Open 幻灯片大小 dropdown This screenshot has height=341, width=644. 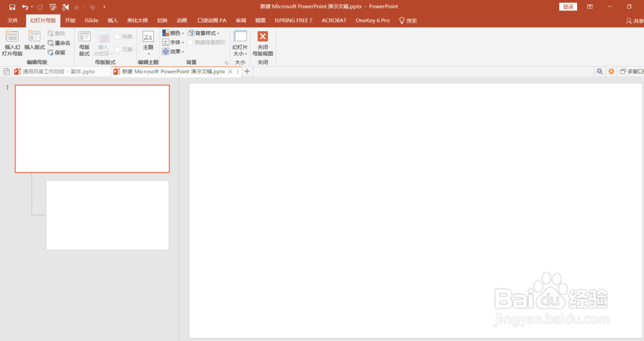(x=240, y=43)
